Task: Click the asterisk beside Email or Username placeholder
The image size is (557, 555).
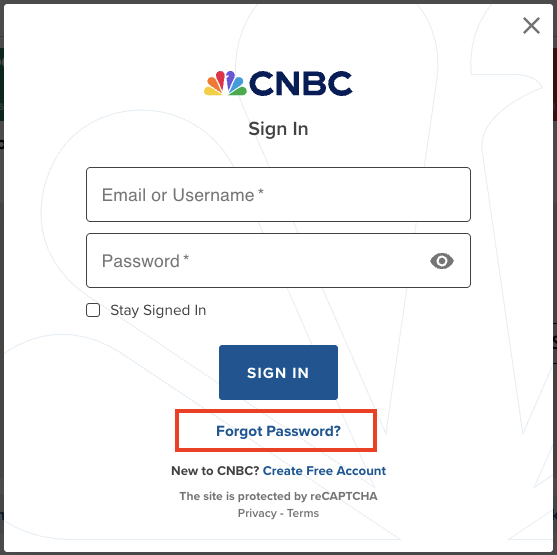Action: tap(261, 192)
